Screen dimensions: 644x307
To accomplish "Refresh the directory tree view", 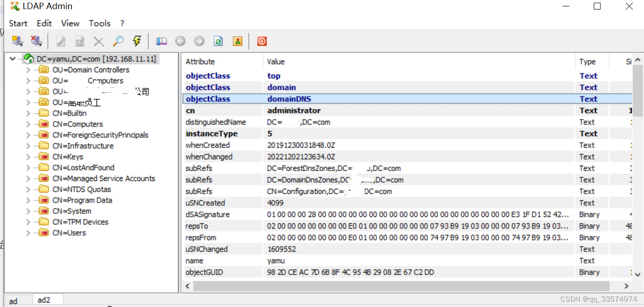I will [x=218, y=41].
